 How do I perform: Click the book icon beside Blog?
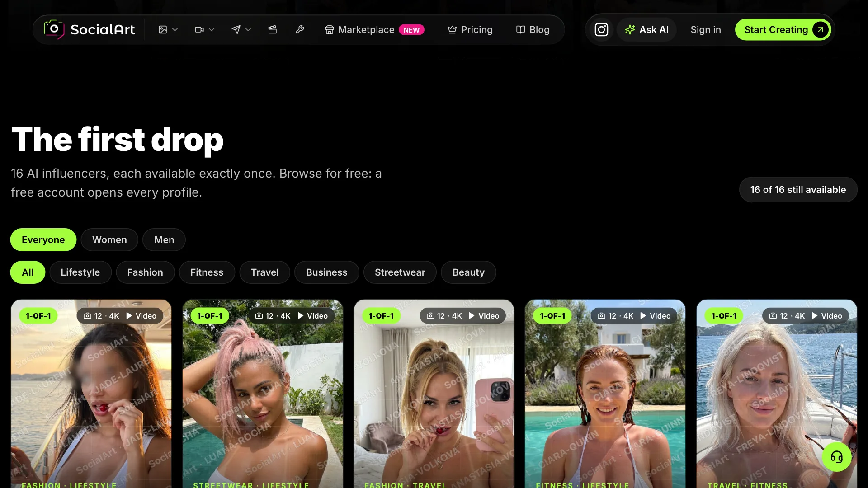point(521,30)
